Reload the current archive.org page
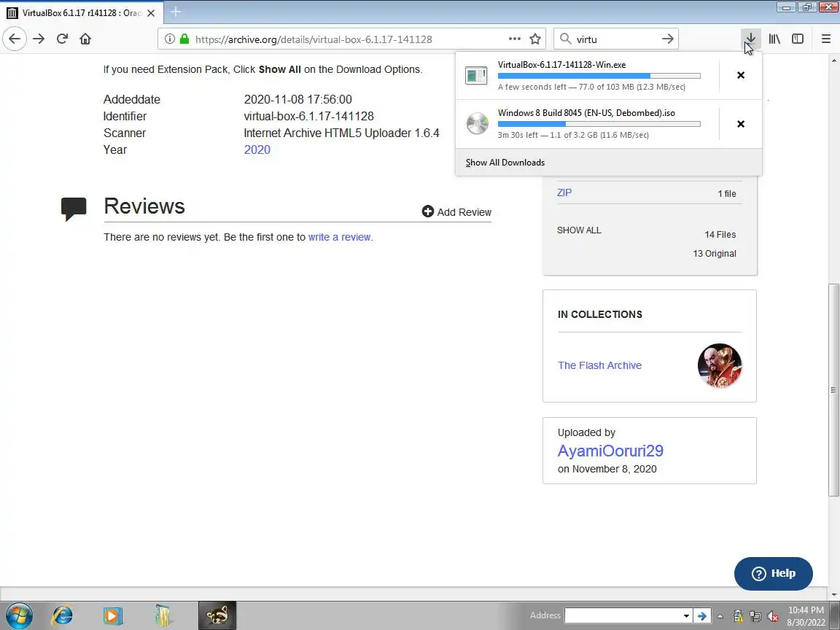 point(62,39)
